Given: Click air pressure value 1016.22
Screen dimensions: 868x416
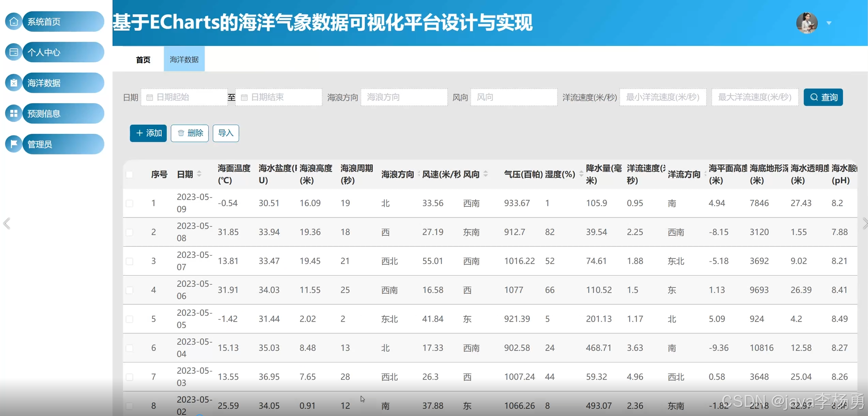Looking at the screenshot, I should tap(519, 261).
